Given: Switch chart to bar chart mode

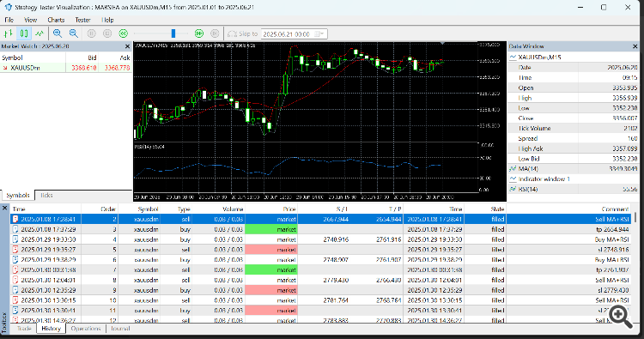Looking at the screenshot, I should pyautogui.click(x=9, y=33).
